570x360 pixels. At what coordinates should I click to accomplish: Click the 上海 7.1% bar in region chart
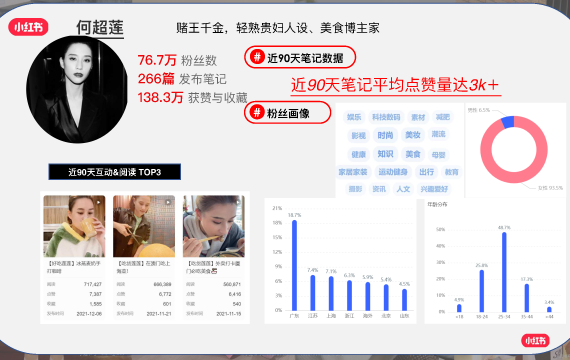point(331,293)
